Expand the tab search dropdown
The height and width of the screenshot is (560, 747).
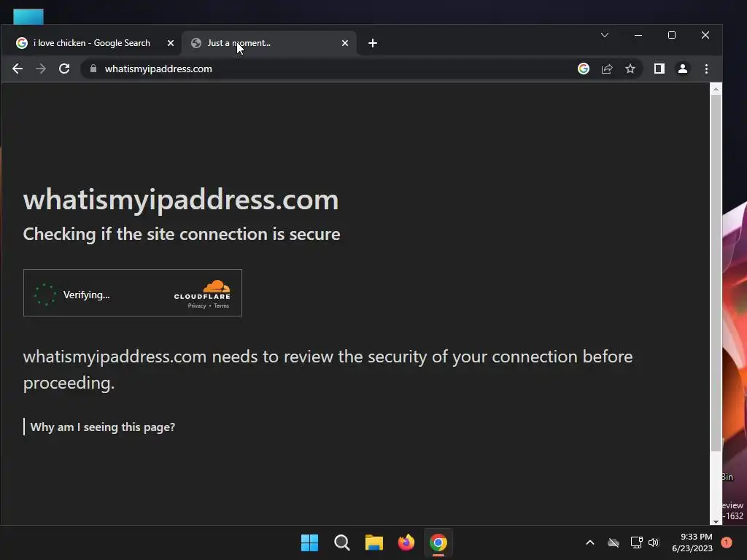pos(605,35)
